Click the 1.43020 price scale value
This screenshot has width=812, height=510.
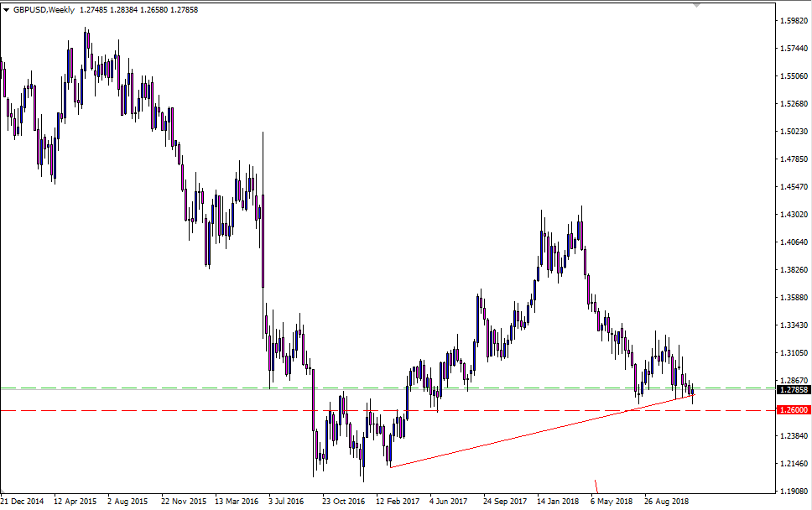pyautogui.click(x=794, y=215)
